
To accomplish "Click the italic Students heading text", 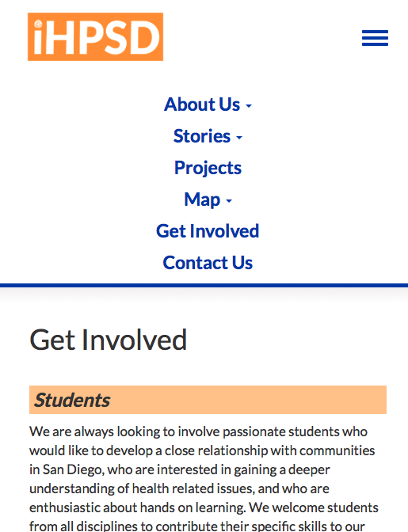I will [72, 400].
